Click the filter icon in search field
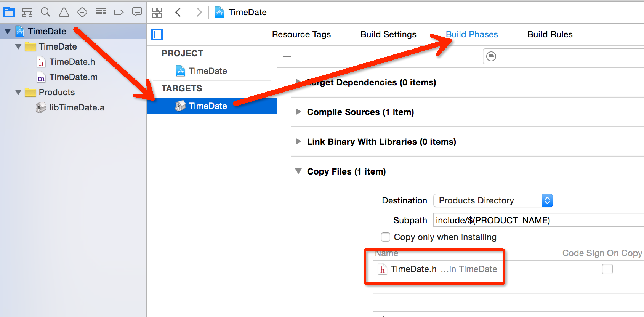This screenshot has width=644, height=317. [491, 56]
